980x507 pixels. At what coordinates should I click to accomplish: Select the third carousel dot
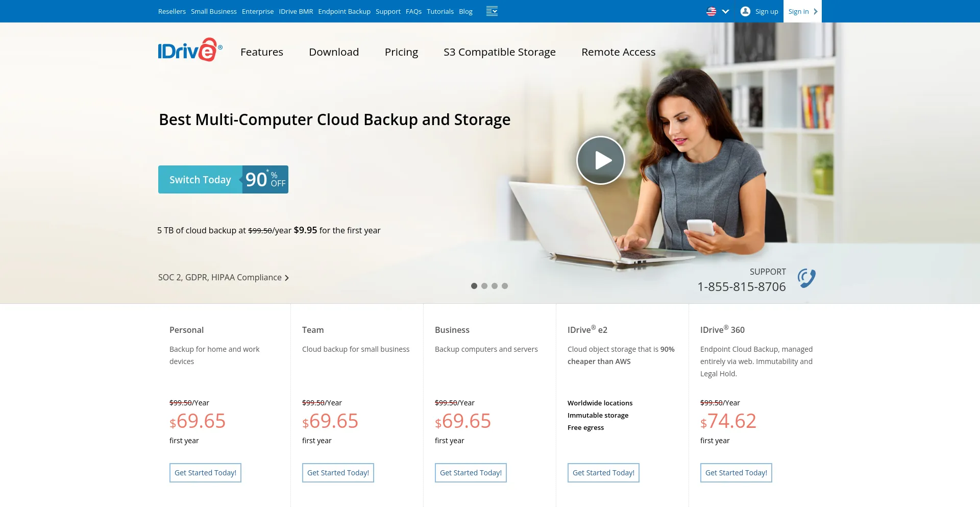(x=495, y=286)
